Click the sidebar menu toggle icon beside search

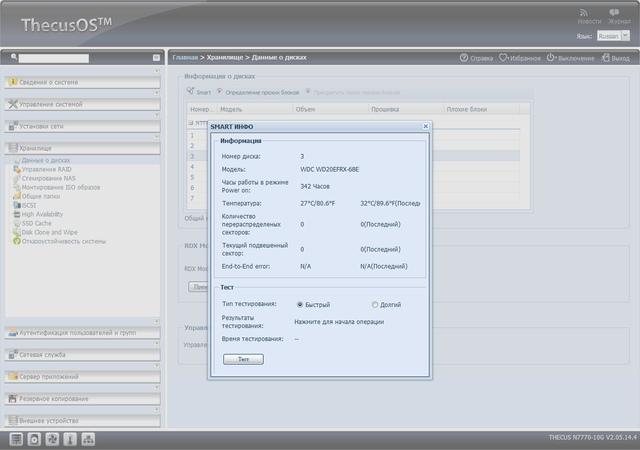(x=156, y=58)
